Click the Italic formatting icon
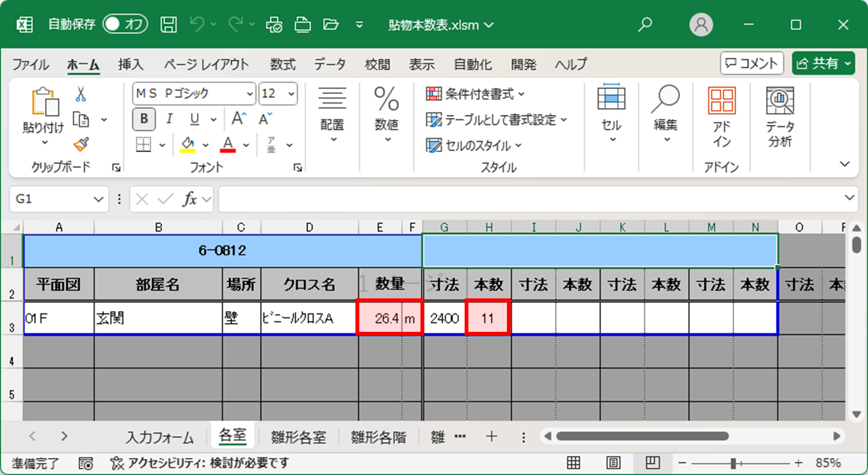The image size is (868, 475). 169,119
